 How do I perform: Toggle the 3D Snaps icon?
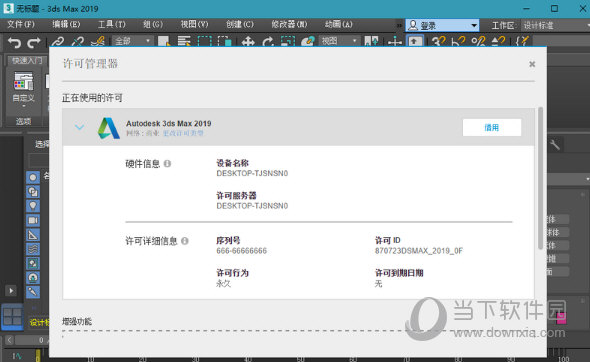[x=438, y=41]
